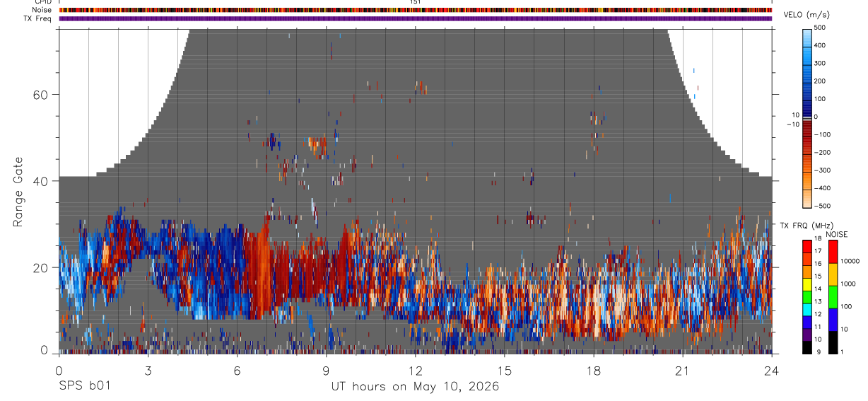Click the 21 tick on UT hours axis
Viewport: 868px width, 401px height.
click(683, 370)
